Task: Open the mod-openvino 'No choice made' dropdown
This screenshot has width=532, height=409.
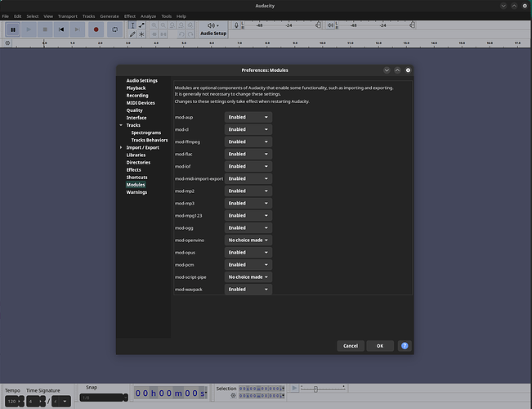Action: [248, 240]
